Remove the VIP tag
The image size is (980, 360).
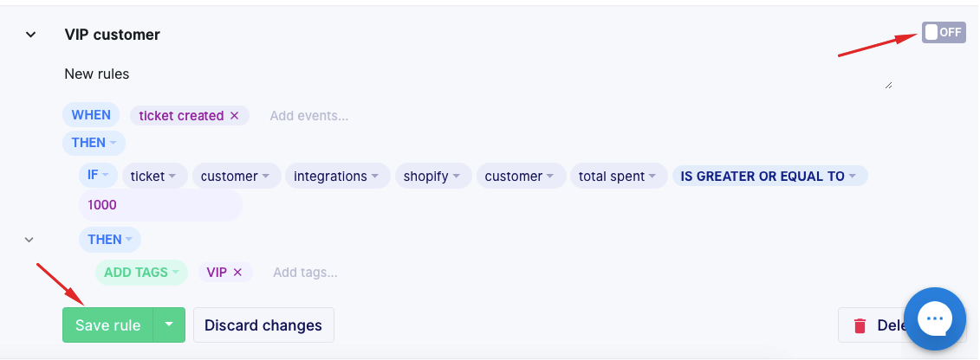coord(237,273)
